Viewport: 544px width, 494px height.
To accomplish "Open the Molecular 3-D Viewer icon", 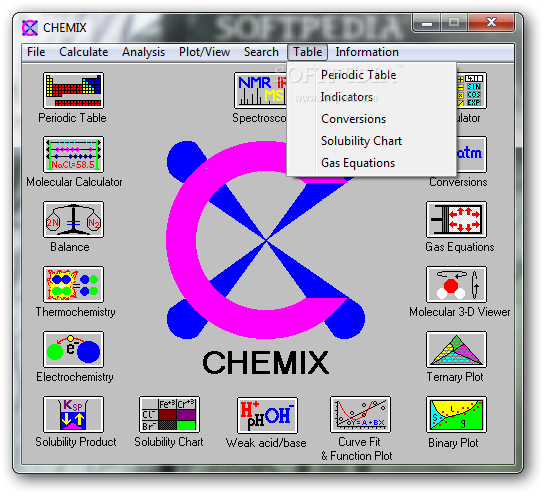I will click(x=456, y=284).
